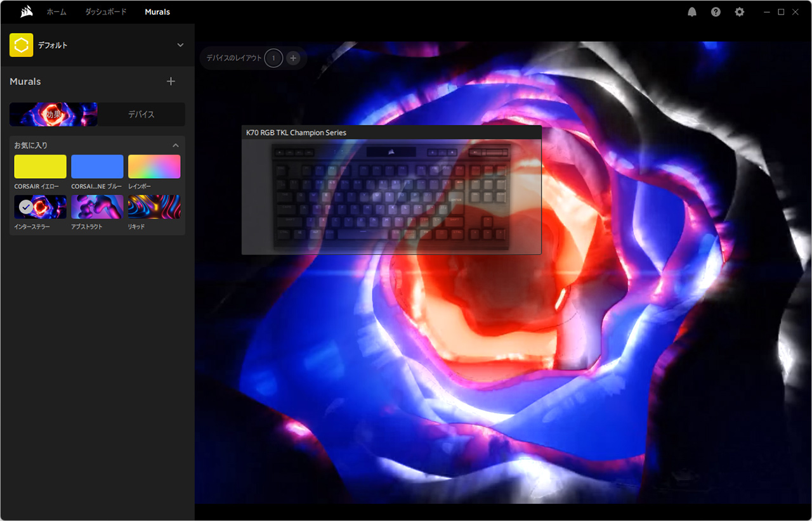The image size is (812, 521).
Task: Expand the デフォルト profile dropdown
Action: click(x=180, y=45)
